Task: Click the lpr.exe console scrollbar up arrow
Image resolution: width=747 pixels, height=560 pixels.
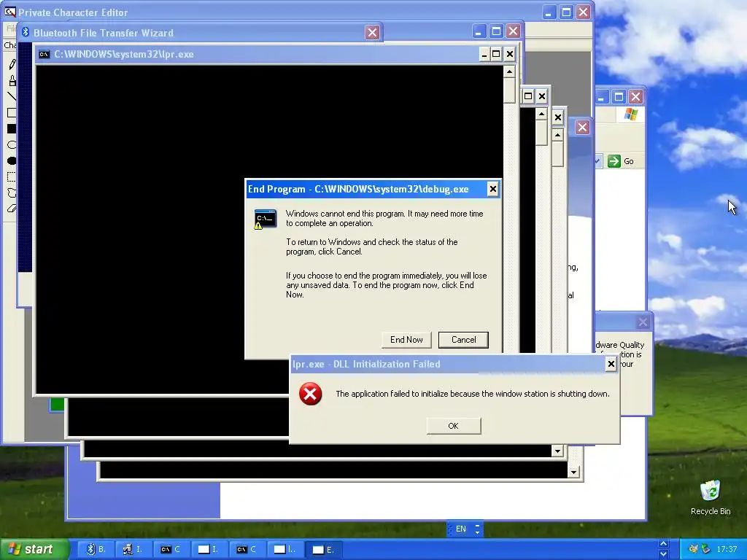Action: point(510,72)
